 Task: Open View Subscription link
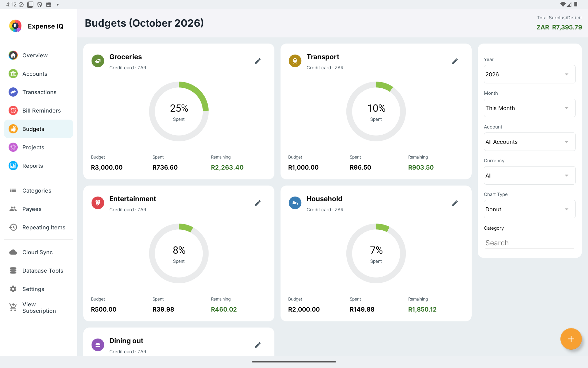pyautogui.click(x=39, y=308)
